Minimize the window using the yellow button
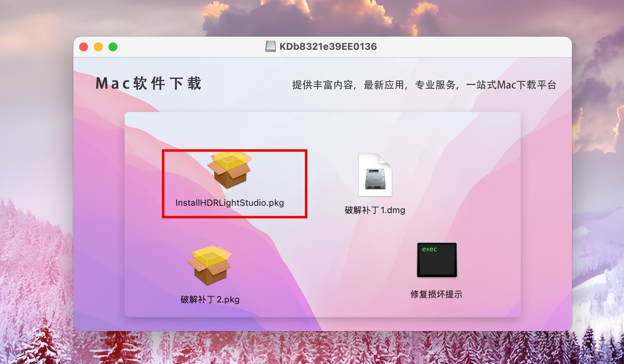 coord(98,47)
